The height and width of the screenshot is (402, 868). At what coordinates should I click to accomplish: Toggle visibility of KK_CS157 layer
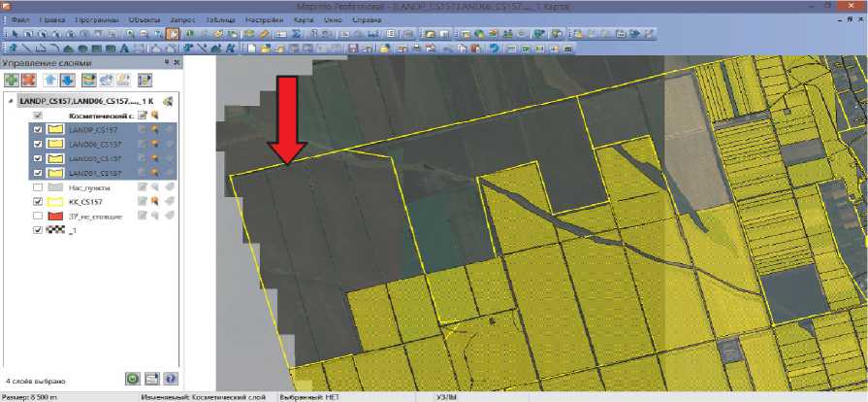[38, 201]
